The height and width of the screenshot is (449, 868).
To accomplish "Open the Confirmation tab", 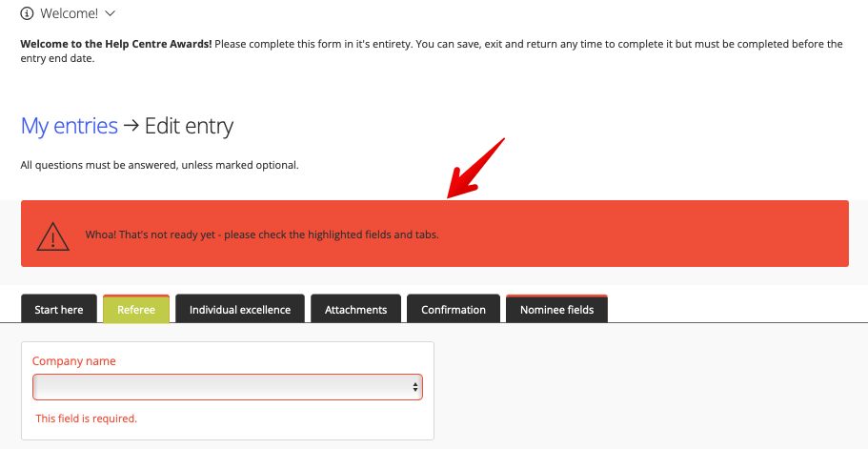I will tap(454, 309).
